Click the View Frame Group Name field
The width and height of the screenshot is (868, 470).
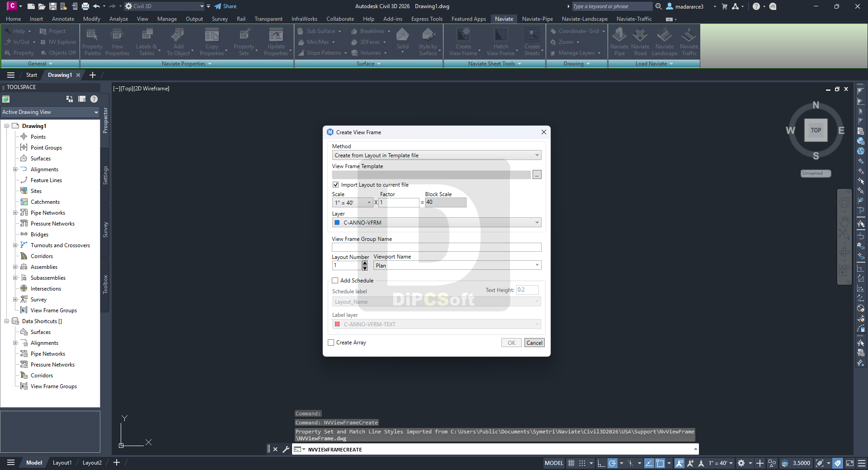[437, 247]
